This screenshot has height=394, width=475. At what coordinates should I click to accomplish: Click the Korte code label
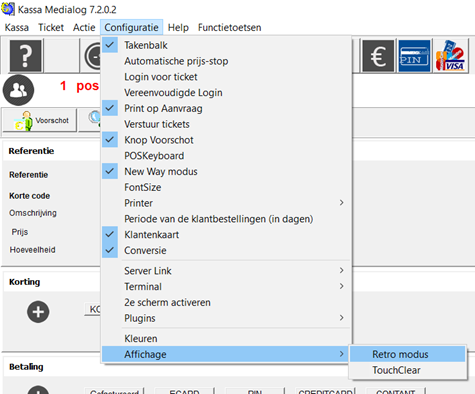29,196
